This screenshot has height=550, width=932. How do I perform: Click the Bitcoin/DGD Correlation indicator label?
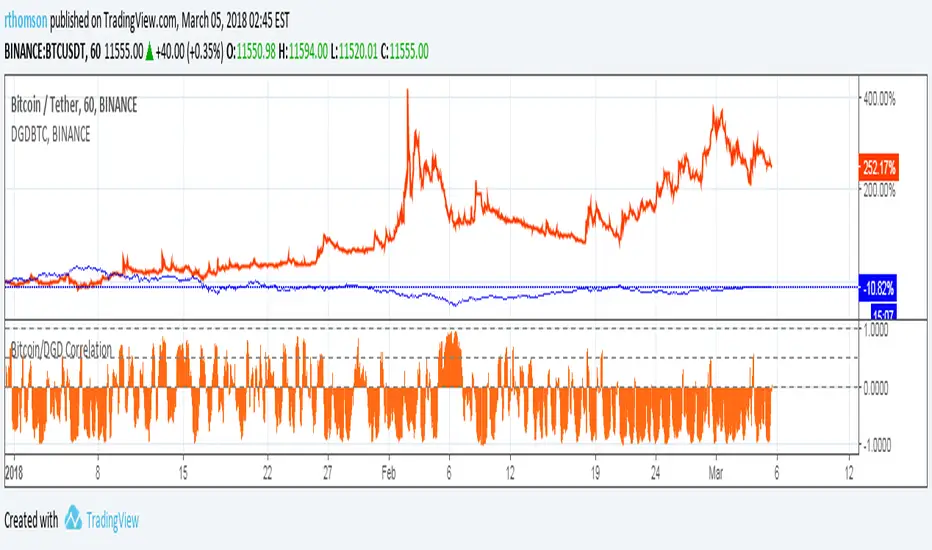tap(61, 350)
